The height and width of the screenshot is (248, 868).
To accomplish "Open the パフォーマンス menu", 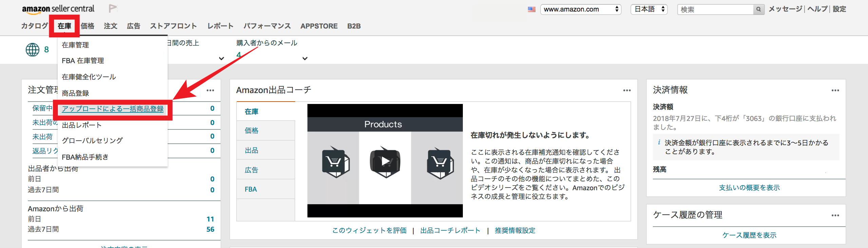I will point(267,26).
